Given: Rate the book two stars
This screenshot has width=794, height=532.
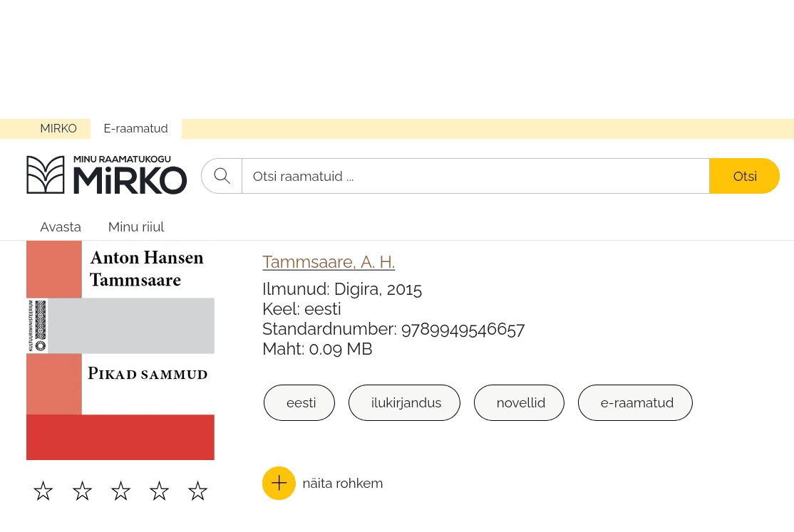Looking at the screenshot, I should point(82,491).
